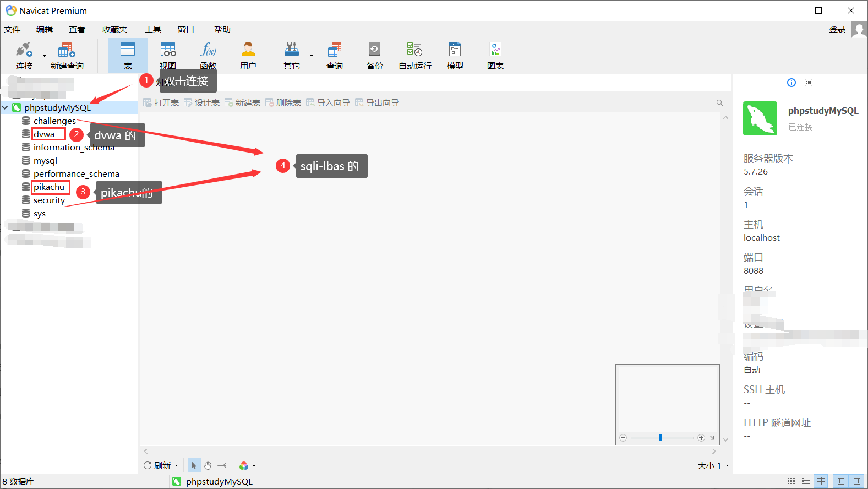Click the New Table (新建表) button
868x489 pixels.
point(243,102)
